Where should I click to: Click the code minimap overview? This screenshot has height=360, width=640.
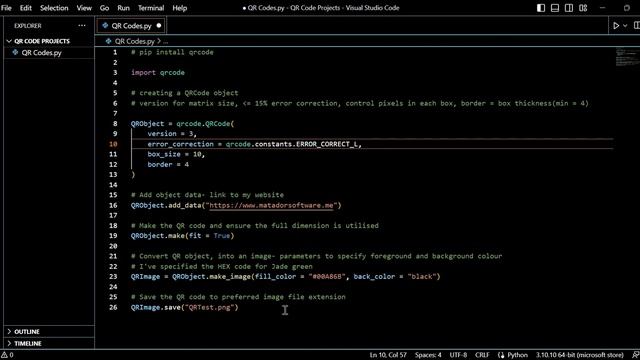627,57
